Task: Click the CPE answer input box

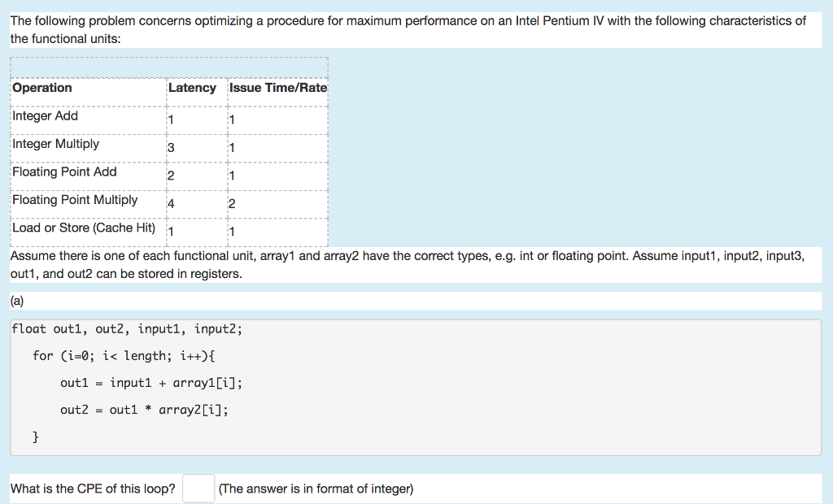Action: pos(198,489)
